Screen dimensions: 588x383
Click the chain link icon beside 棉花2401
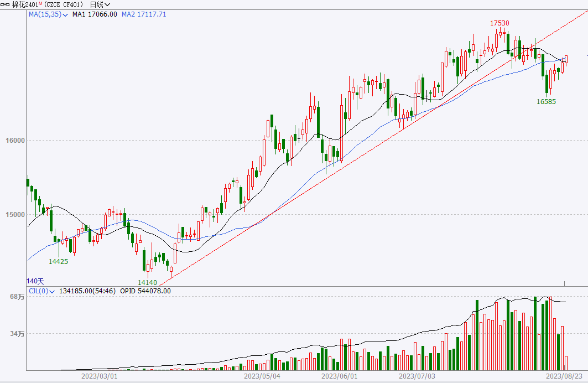(6, 4)
